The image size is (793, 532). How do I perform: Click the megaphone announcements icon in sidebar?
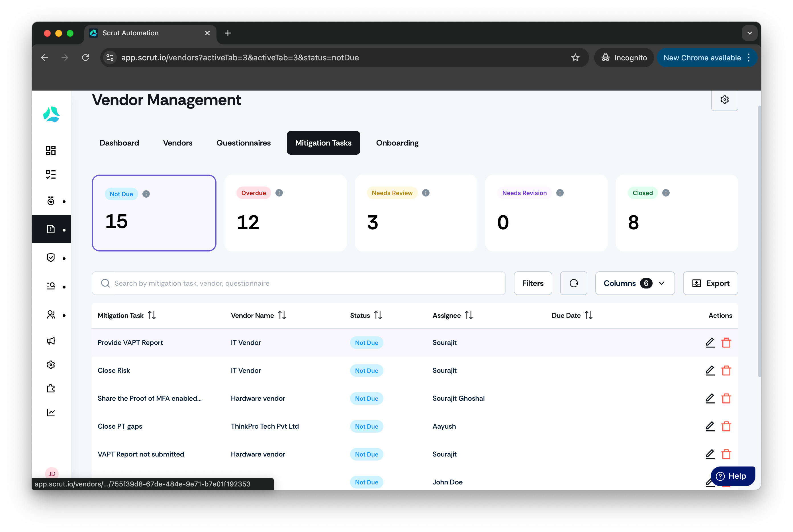pos(51,341)
